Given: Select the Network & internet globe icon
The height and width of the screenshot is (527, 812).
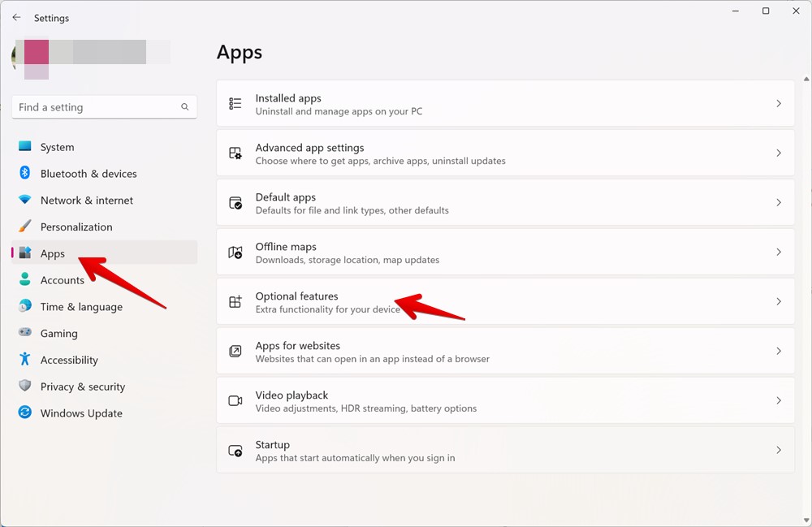Looking at the screenshot, I should pyautogui.click(x=24, y=201).
